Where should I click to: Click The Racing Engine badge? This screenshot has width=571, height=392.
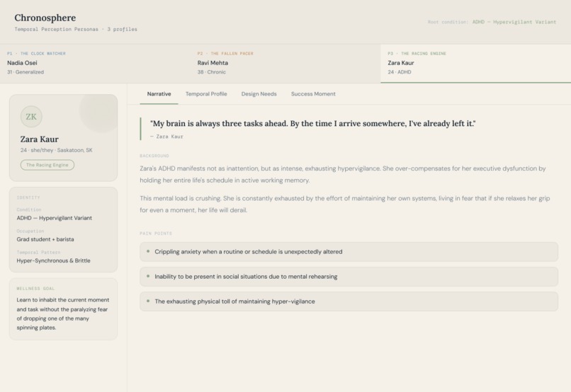click(x=47, y=165)
